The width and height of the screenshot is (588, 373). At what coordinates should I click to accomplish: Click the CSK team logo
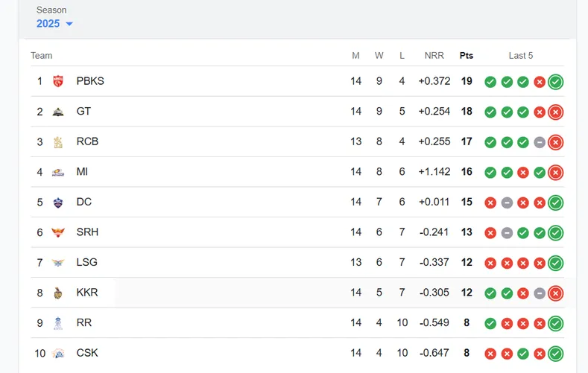[x=58, y=353]
